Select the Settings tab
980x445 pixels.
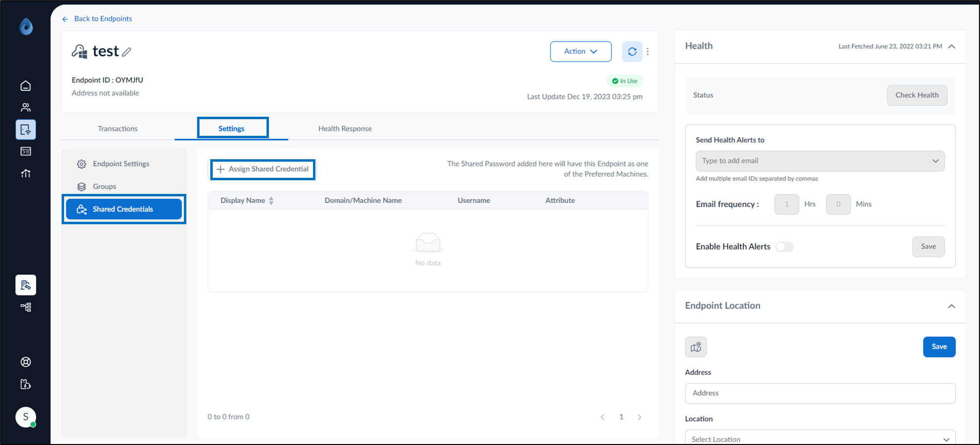click(x=231, y=128)
